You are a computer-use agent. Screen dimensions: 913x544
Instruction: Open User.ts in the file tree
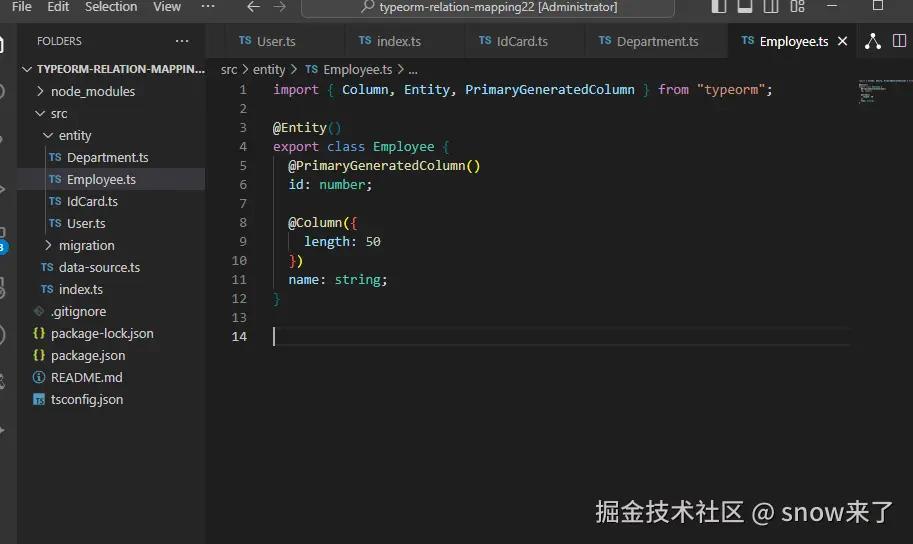point(111,224)
